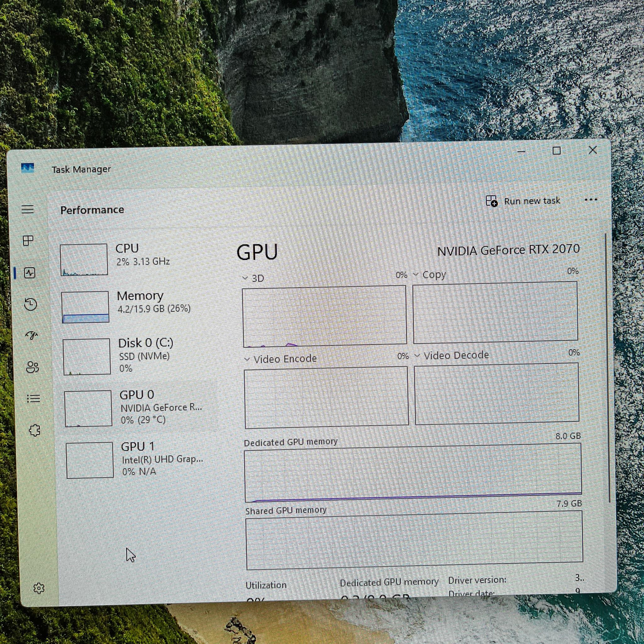This screenshot has width=644, height=644.
Task: Open the App history page icon
Action: point(31,304)
